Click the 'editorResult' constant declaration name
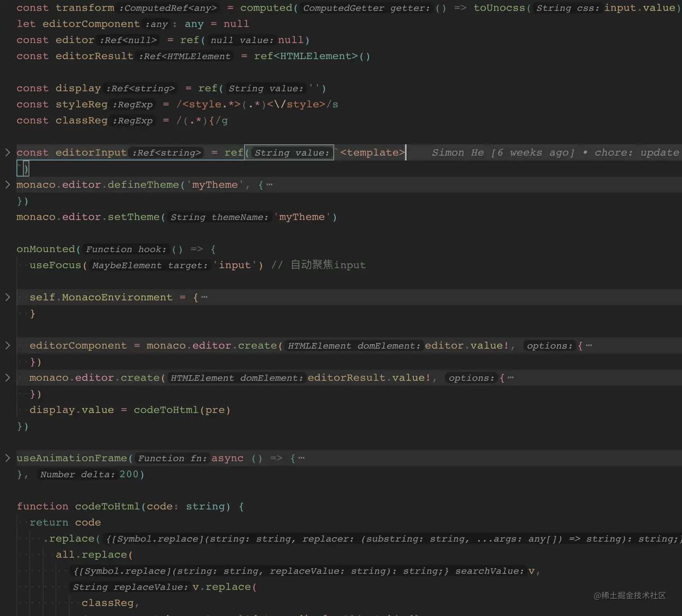 pyautogui.click(x=94, y=56)
